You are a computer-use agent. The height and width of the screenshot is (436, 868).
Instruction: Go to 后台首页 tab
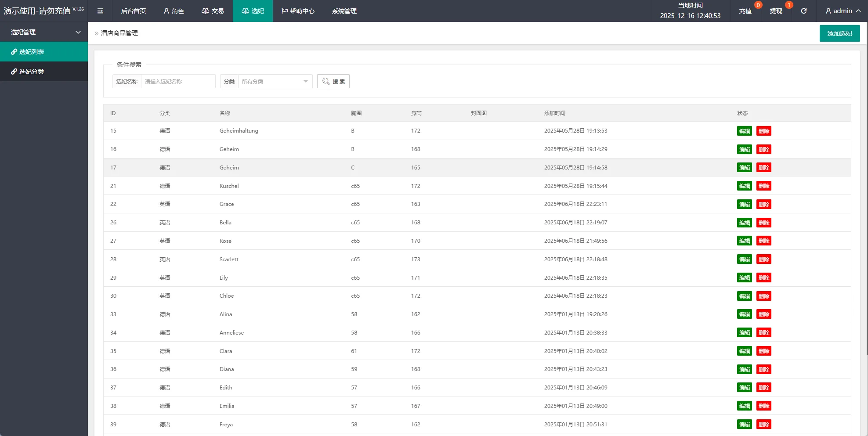click(x=133, y=11)
